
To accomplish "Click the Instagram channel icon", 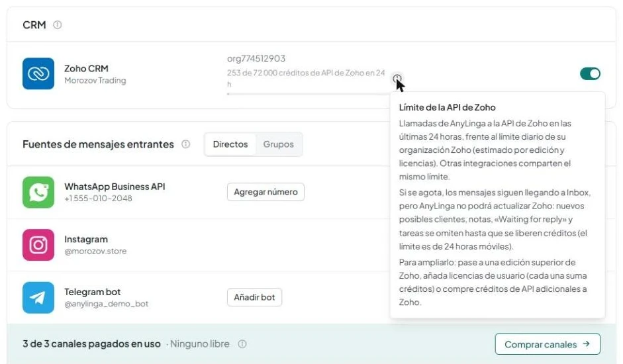I will point(38,245).
